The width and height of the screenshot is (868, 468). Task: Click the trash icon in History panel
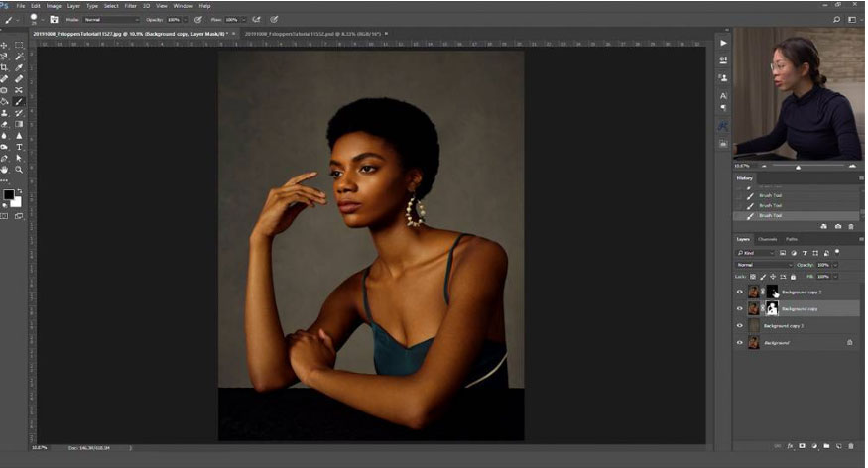852,227
